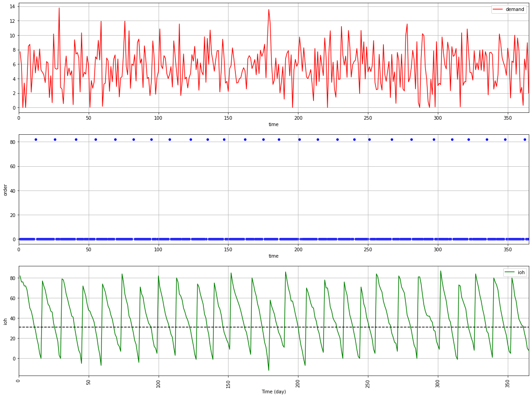This screenshot has height=397, width=532.
Task: Click y-axis tick "60" on ioh chart
Action: [x=12, y=298]
